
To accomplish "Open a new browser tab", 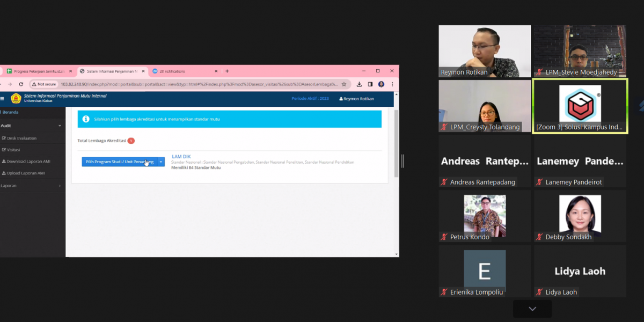I will 227,71.
